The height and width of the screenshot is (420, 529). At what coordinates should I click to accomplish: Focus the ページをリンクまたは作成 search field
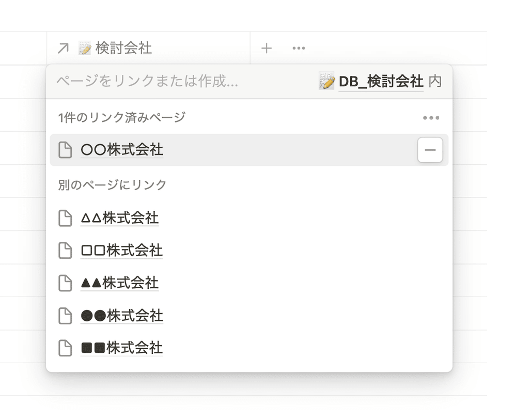(147, 81)
